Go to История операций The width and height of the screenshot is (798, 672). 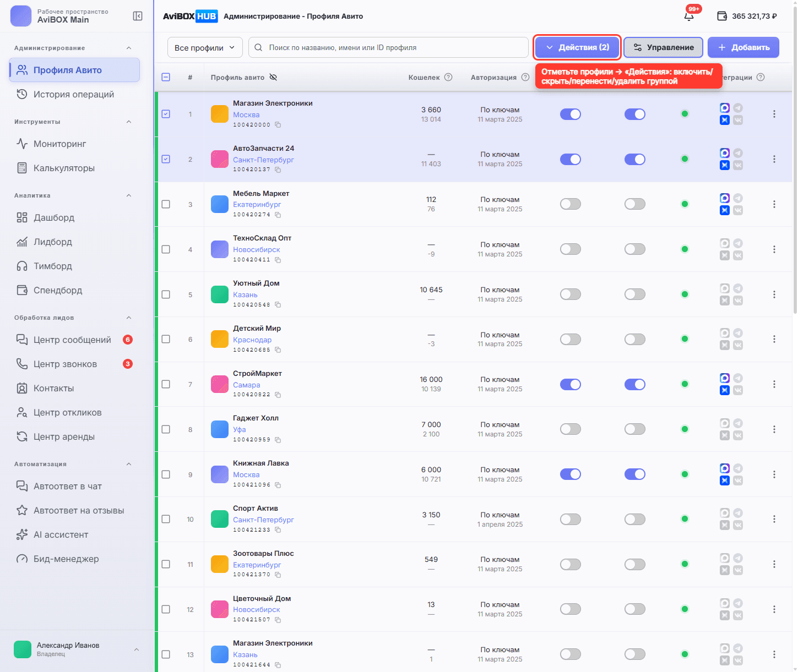[74, 94]
